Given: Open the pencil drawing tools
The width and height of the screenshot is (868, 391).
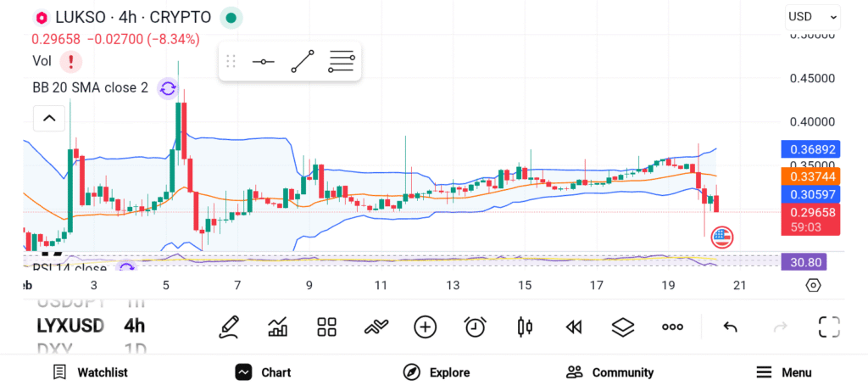Looking at the screenshot, I should (228, 327).
